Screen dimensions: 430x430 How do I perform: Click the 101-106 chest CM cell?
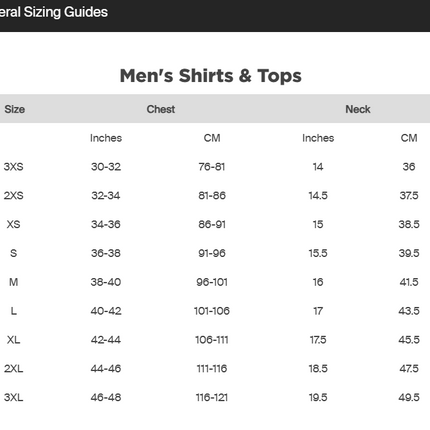point(212,311)
